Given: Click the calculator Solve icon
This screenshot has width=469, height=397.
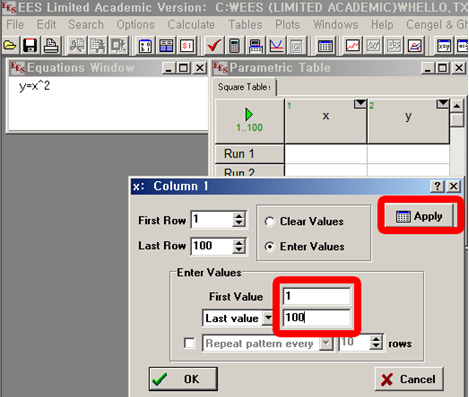Looking at the screenshot, I should tap(234, 45).
